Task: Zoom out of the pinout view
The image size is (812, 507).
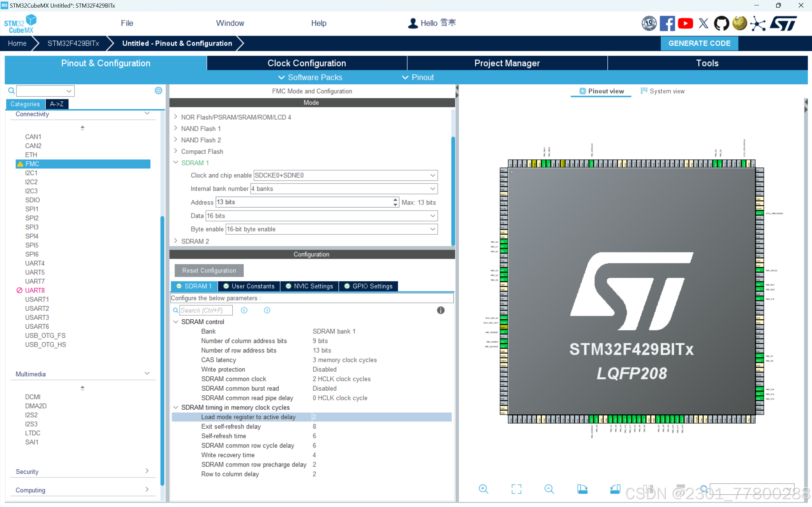Action: [x=549, y=489]
